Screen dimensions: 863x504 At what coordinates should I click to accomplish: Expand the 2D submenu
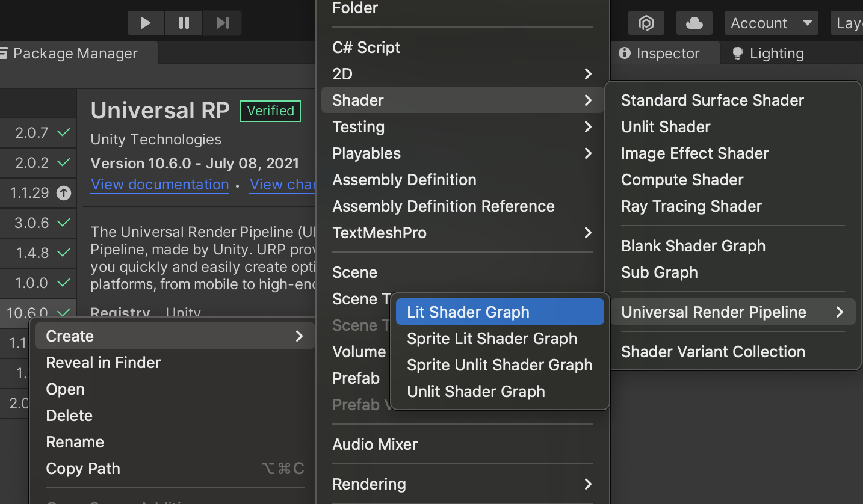tap(462, 74)
